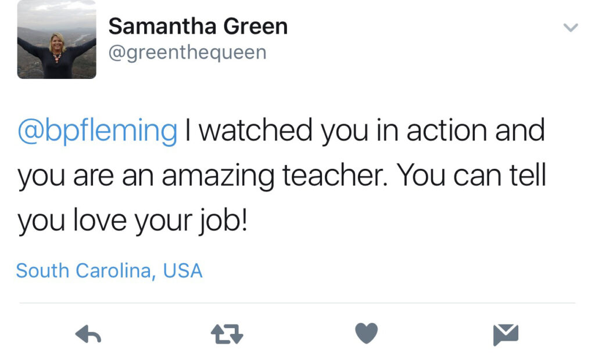This screenshot has height=364, width=595.
Task: Select the tweet body text
Action: (x=282, y=175)
